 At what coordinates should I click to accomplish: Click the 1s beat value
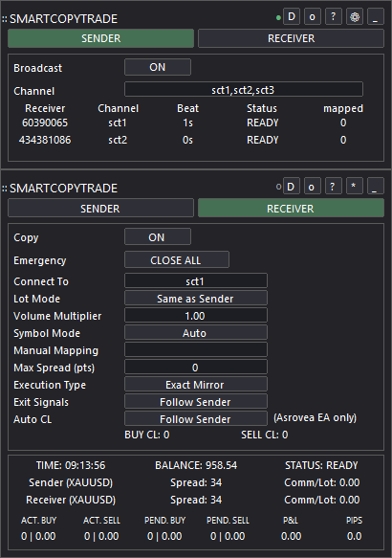pyautogui.click(x=187, y=123)
